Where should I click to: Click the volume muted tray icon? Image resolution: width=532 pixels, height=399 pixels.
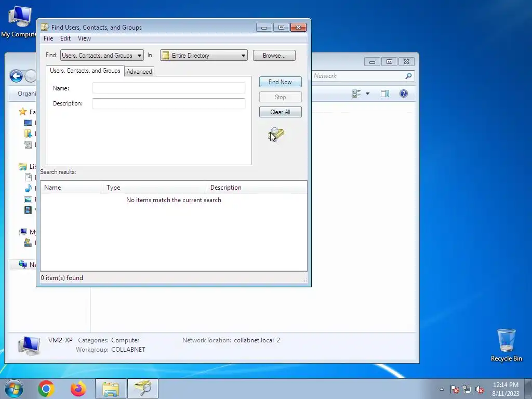(x=480, y=389)
